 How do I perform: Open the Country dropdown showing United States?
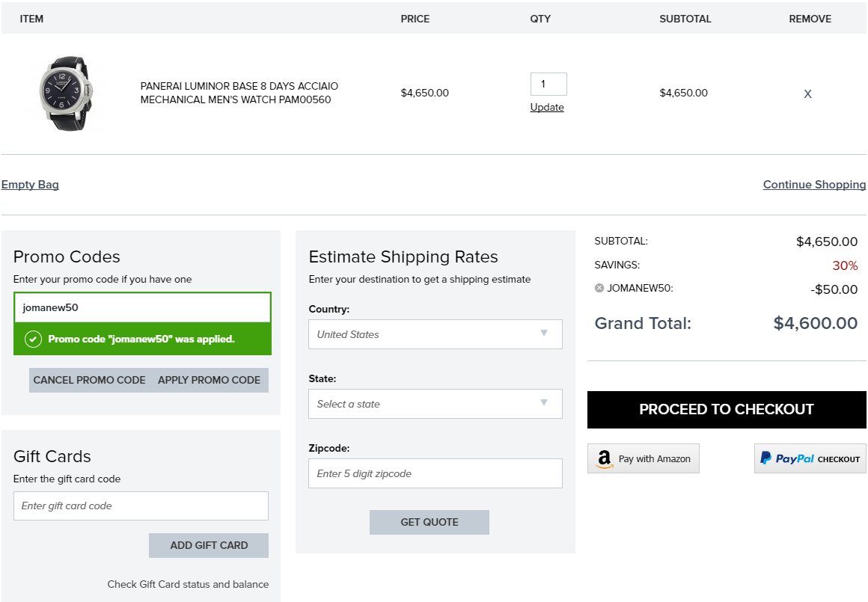[x=435, y=334]
